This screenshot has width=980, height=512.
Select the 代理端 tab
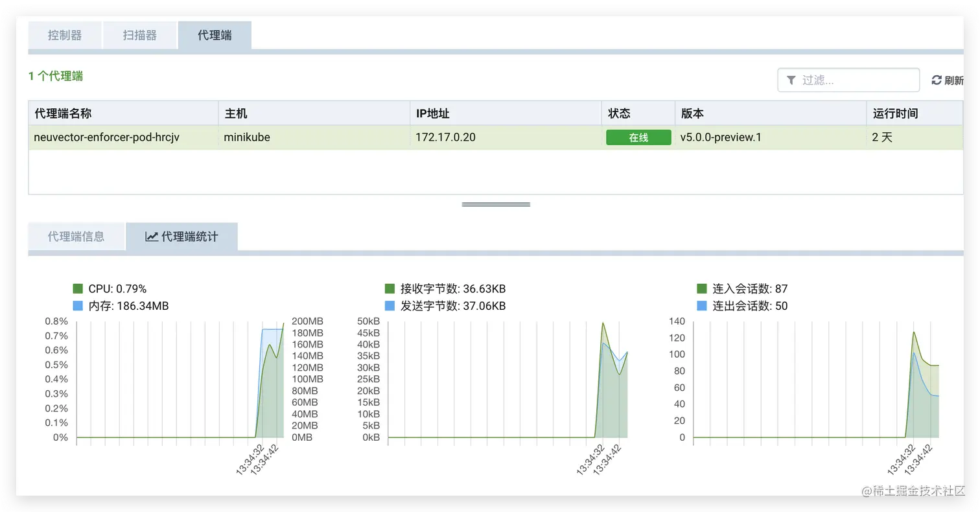[215, 35]
